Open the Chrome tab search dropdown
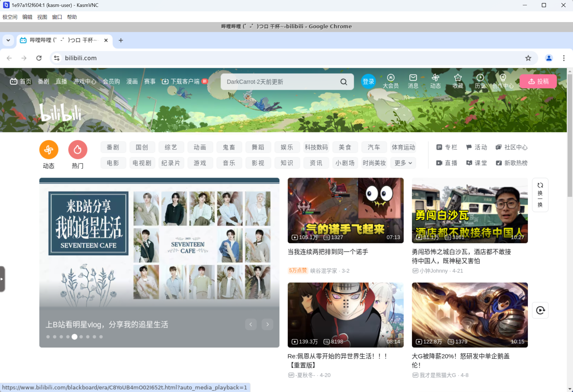The width and height of the screenshot is (573, 392). [x=8, y=40]
